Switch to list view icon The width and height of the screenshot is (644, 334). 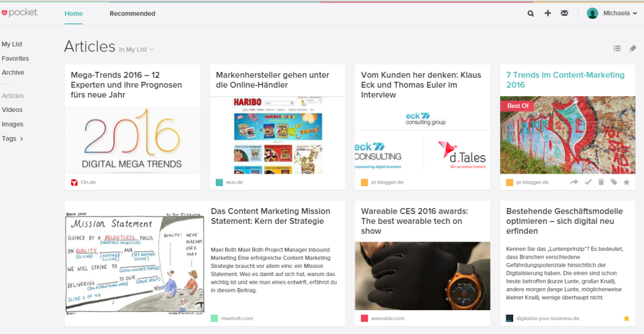(617, 48)
